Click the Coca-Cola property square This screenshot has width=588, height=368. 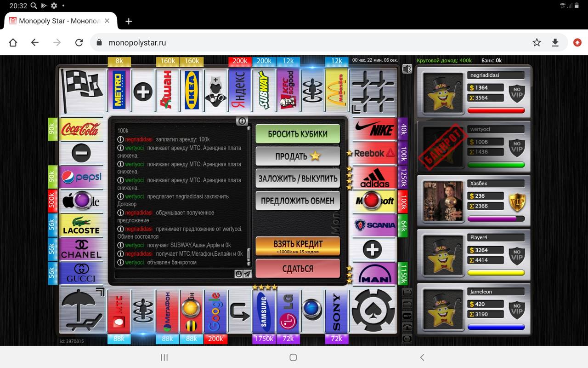pos(81,129)
